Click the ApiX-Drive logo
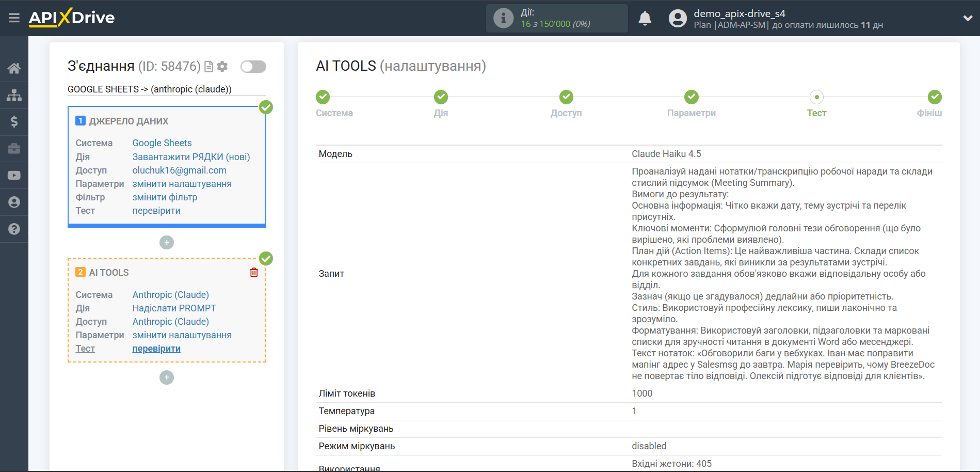This screenshot has width=980, height=472. pos(72,18)
